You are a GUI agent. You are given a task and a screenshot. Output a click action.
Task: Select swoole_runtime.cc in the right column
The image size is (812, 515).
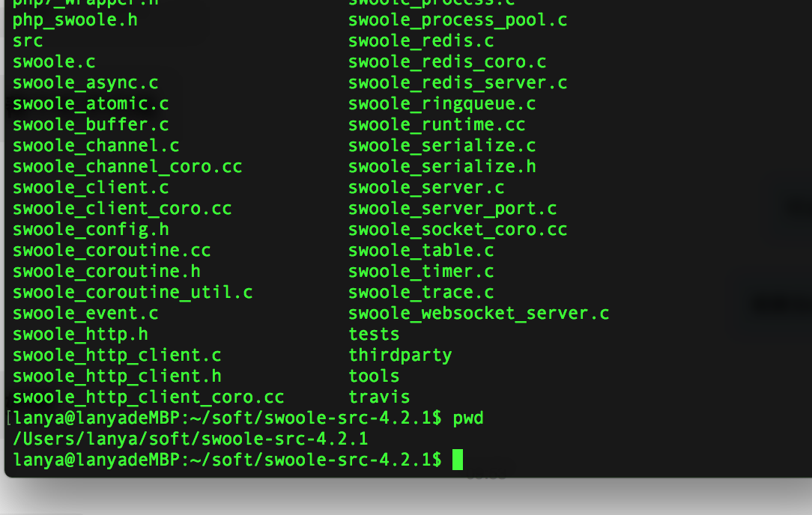[437, 125]
